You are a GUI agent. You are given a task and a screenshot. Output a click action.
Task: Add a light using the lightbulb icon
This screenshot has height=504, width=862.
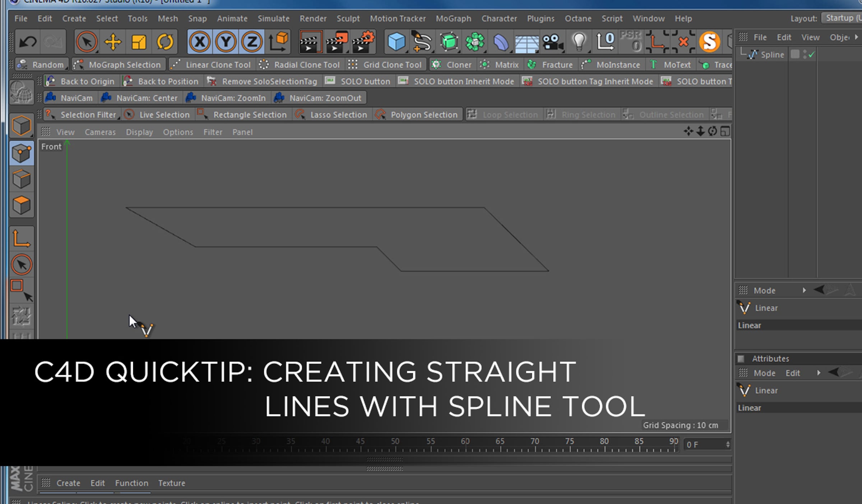pyautogui.click(x=579, y=42)
